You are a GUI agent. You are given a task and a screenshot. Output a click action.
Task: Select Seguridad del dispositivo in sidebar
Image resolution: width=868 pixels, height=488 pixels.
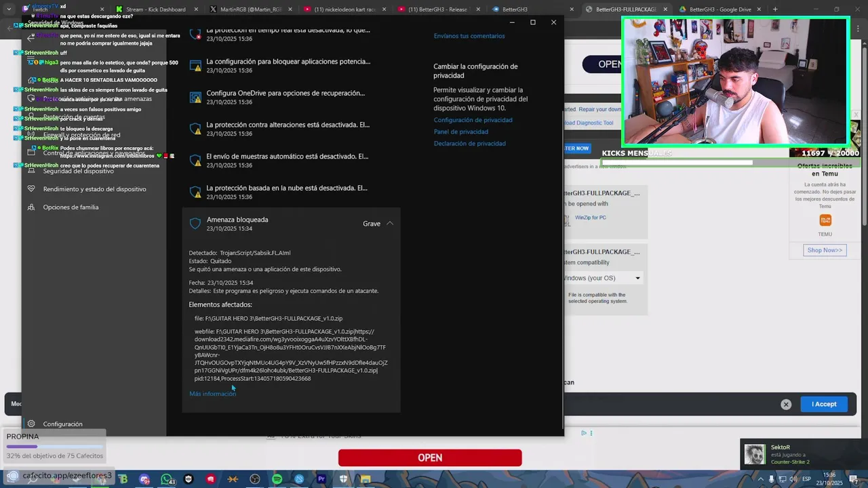tap(78, 171)
